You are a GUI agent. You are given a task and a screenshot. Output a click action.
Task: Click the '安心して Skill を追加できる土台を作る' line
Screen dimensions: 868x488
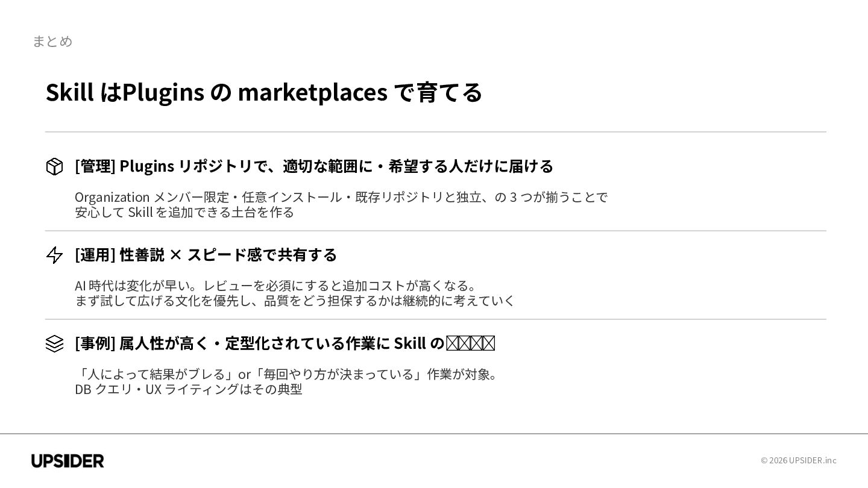184,212
